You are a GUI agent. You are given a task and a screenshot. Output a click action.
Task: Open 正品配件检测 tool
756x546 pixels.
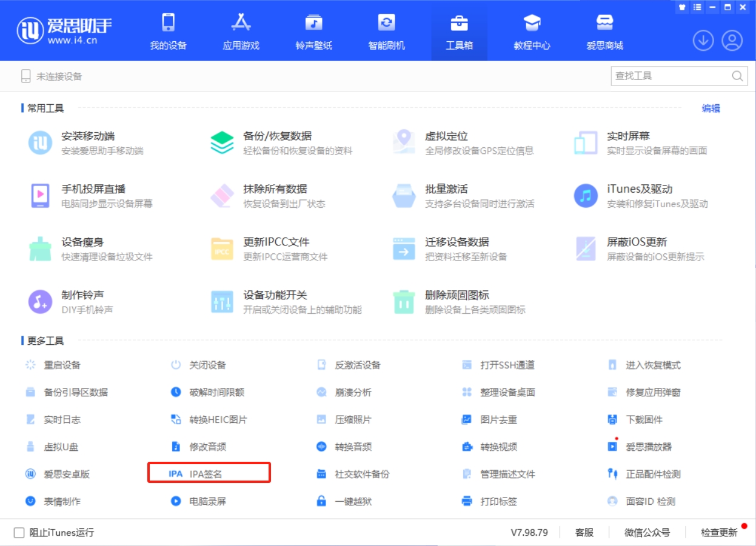[644, 474]
